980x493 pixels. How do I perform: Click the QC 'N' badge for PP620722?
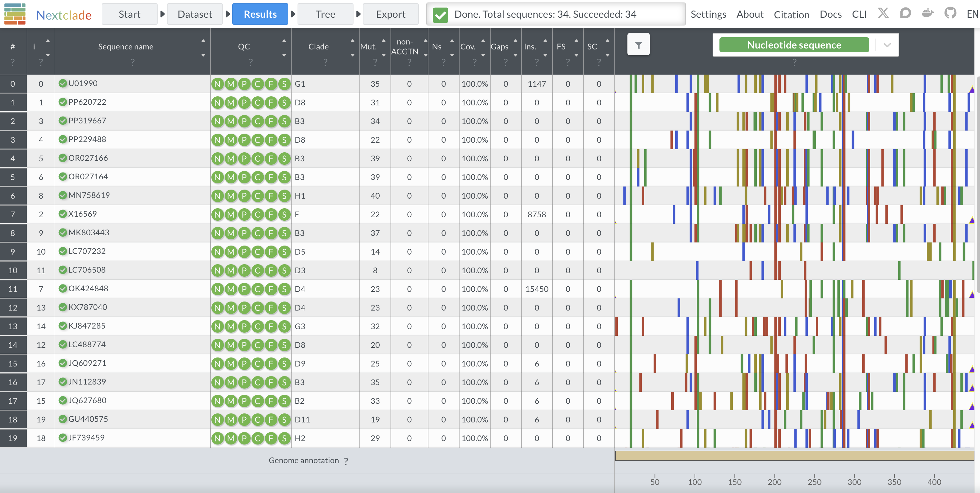coord(217,102)
